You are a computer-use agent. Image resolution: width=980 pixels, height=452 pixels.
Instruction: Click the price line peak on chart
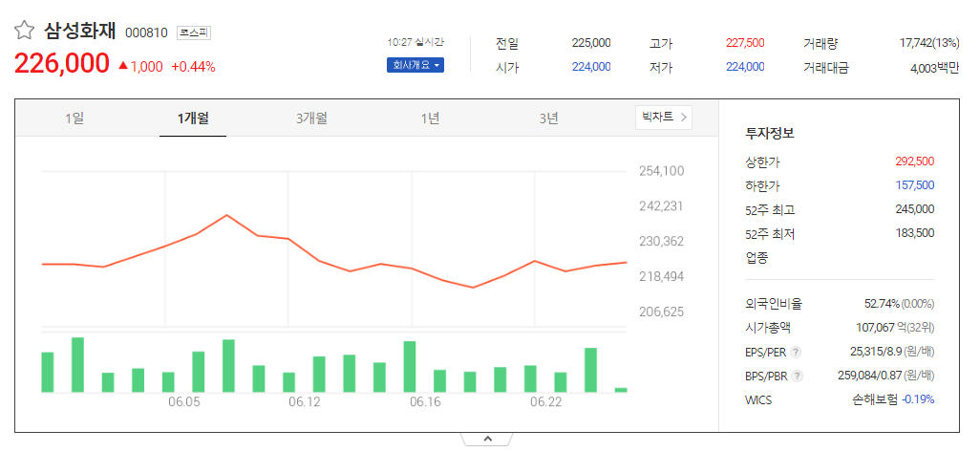pos(226,215)
